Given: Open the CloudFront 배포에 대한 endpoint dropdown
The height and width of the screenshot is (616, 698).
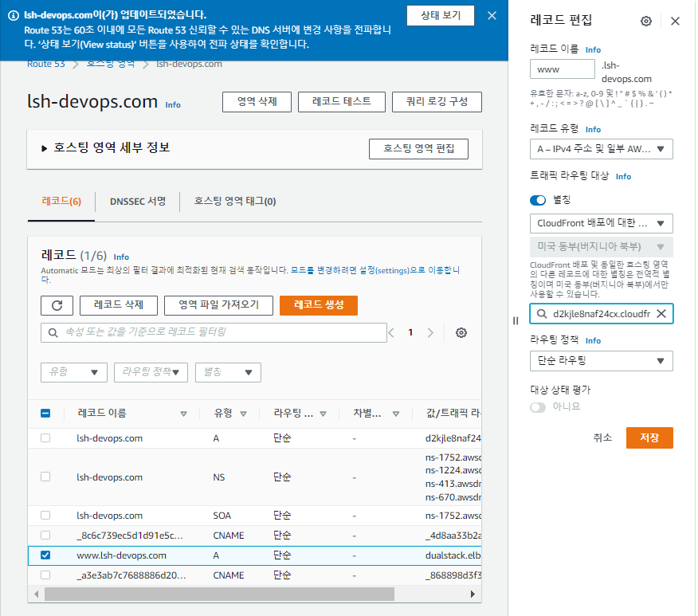Looking at the screenshot, I should click(x=601, y=223).
